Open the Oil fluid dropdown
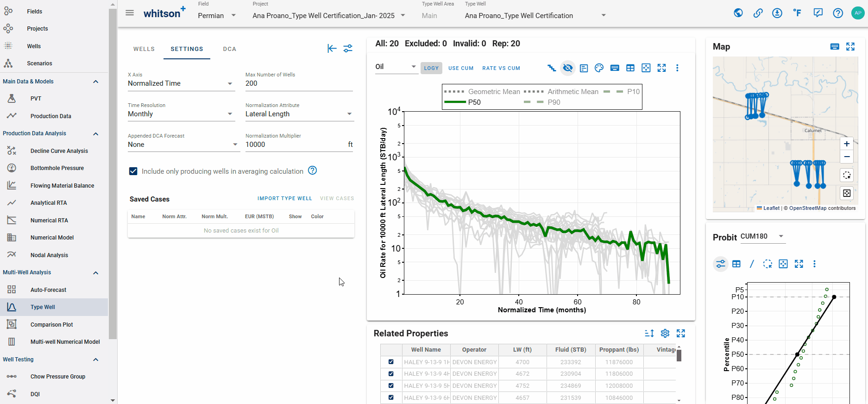Image resolution: width=868 pixels, height=404 pixels. [x=396, y=67]
